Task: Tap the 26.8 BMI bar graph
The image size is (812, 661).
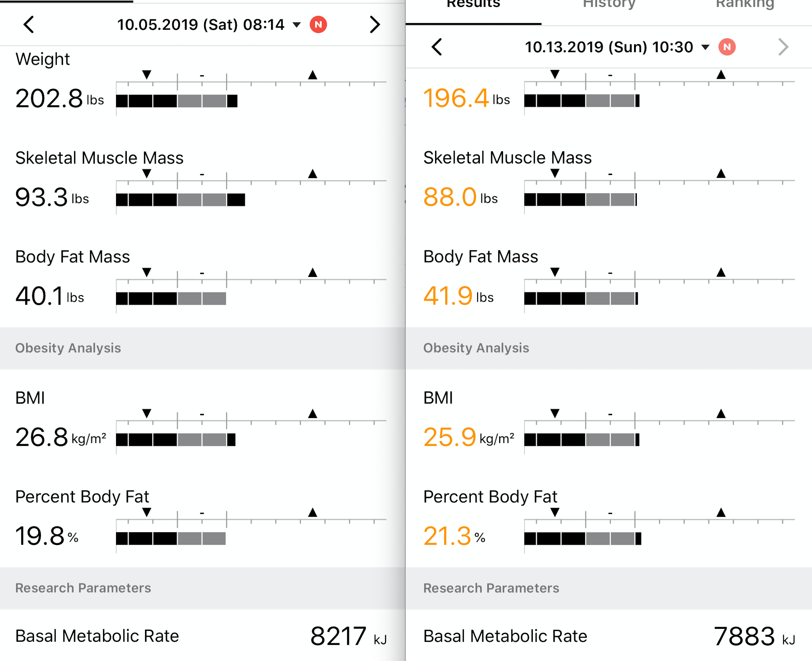Action: tap(176, 440)
